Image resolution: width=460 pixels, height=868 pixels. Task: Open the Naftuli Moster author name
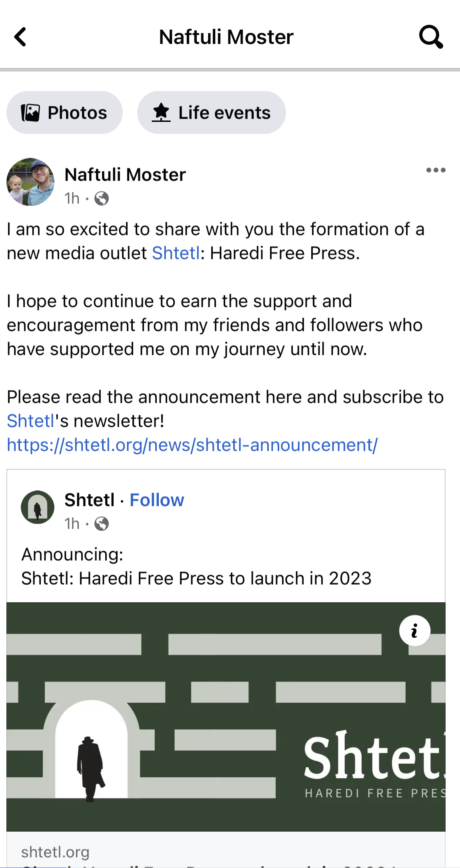(125, 175)
